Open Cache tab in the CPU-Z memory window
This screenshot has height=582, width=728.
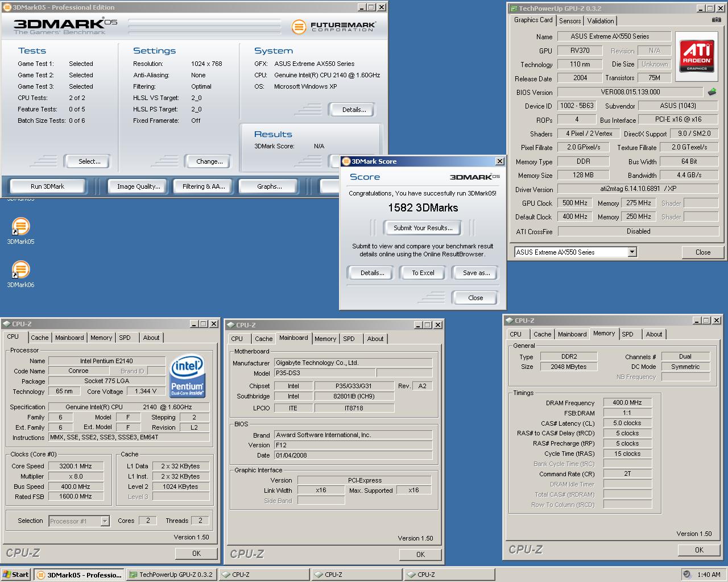coord(542,334)
